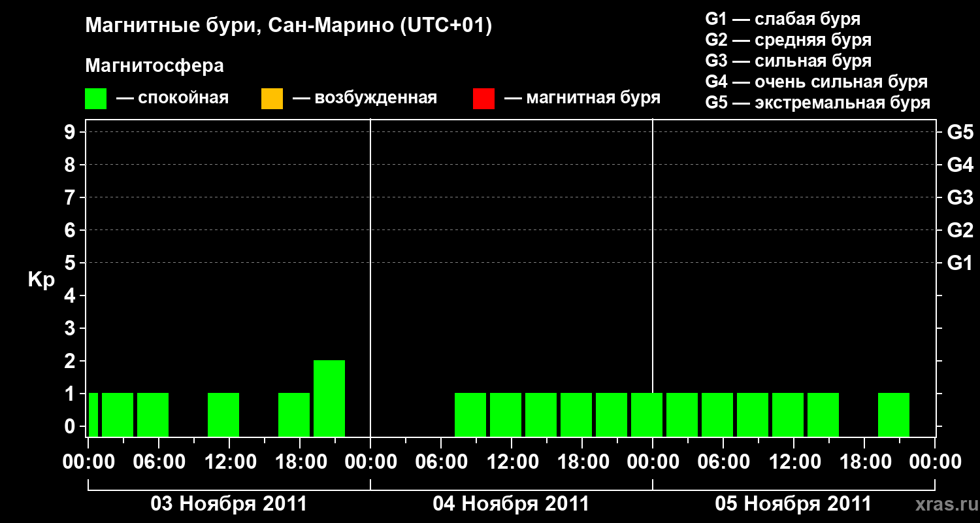Click 'G5 — экстремальная буря' legend line

click(818, 103)
